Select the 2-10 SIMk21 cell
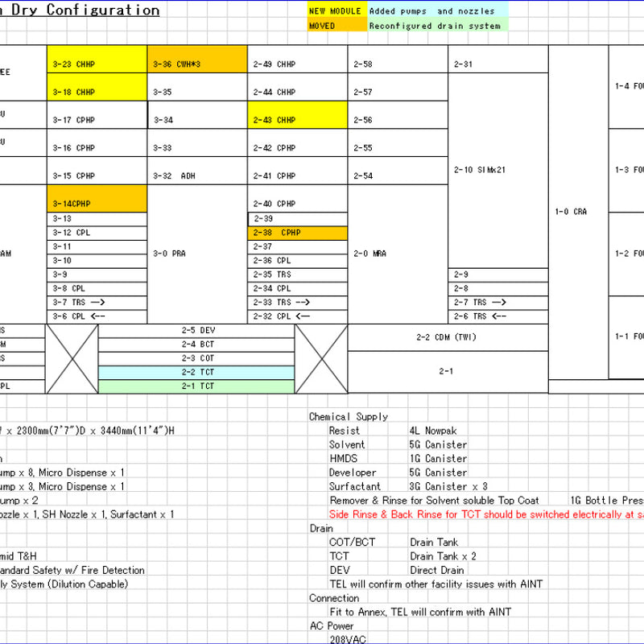The image size is (644, 644). [x=497, y=170]
